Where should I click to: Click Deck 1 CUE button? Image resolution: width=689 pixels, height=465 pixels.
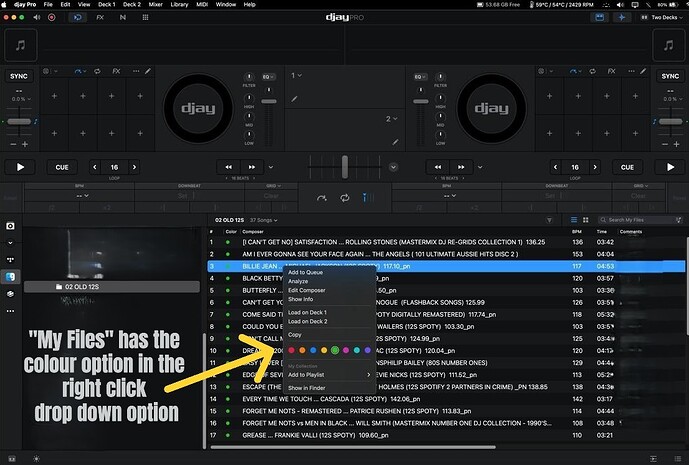coord(62,167)
